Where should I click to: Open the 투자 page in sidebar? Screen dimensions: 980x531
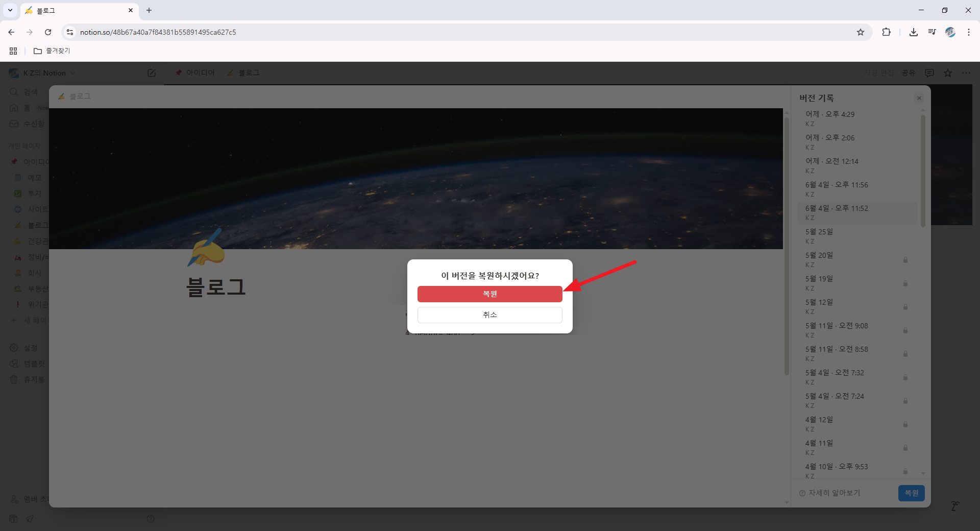pyautogui.click(x=29, y=194)
